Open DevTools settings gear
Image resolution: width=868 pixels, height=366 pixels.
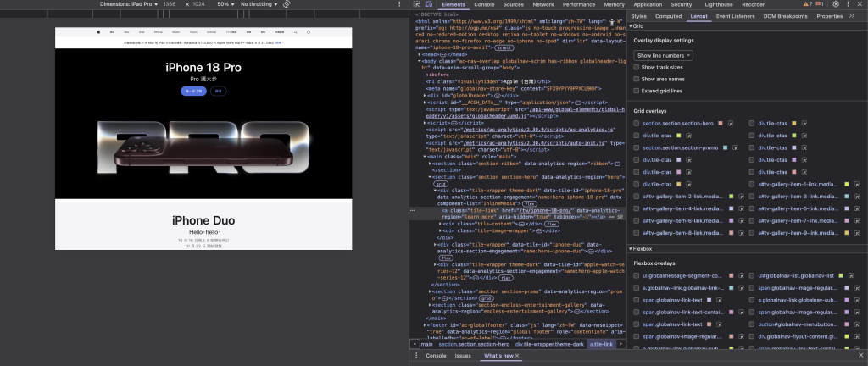tap(836, 4)
